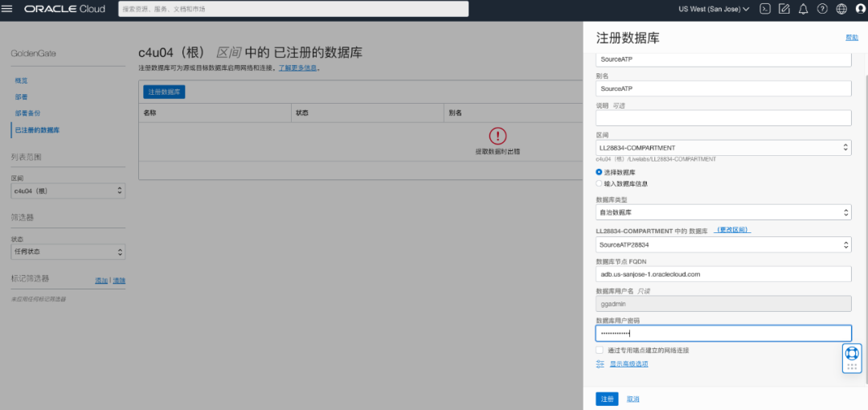Click the edit/feedback pencil icon in header

point(784,9)
